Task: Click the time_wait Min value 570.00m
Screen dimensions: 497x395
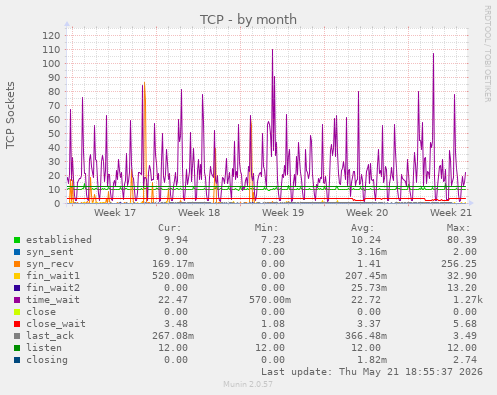Action: 270,300
